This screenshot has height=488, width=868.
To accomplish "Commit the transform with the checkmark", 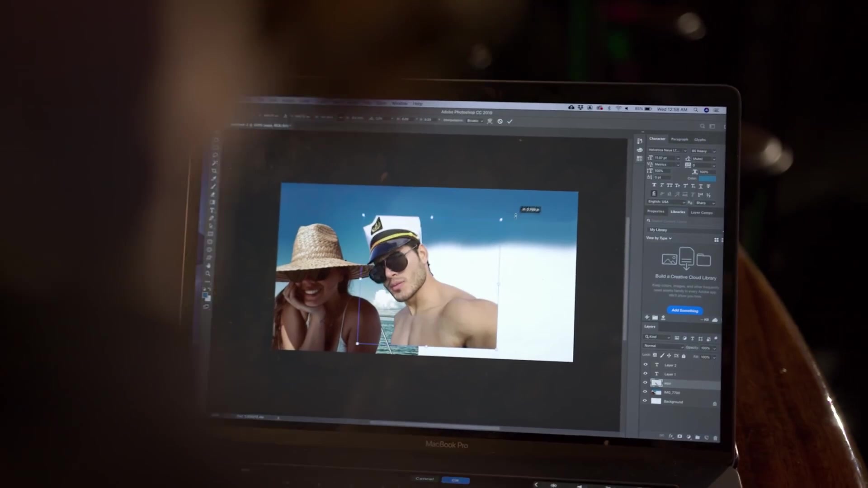I will 509,122.
